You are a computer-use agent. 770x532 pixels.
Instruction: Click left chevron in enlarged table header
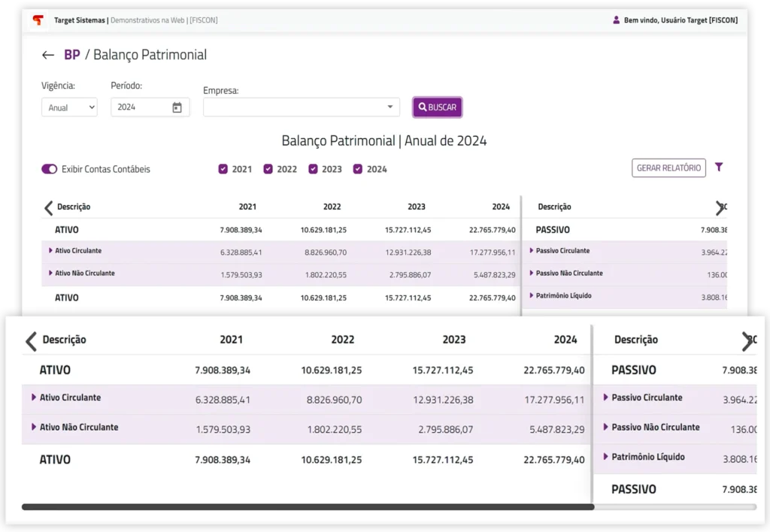tap(31, 341)
